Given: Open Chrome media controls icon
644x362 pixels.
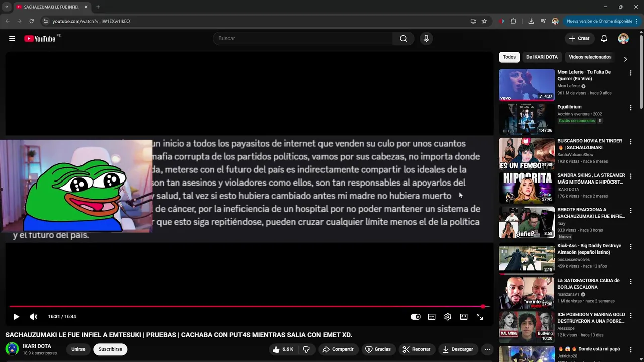Looking at the screenshot, I should (543, 21).
